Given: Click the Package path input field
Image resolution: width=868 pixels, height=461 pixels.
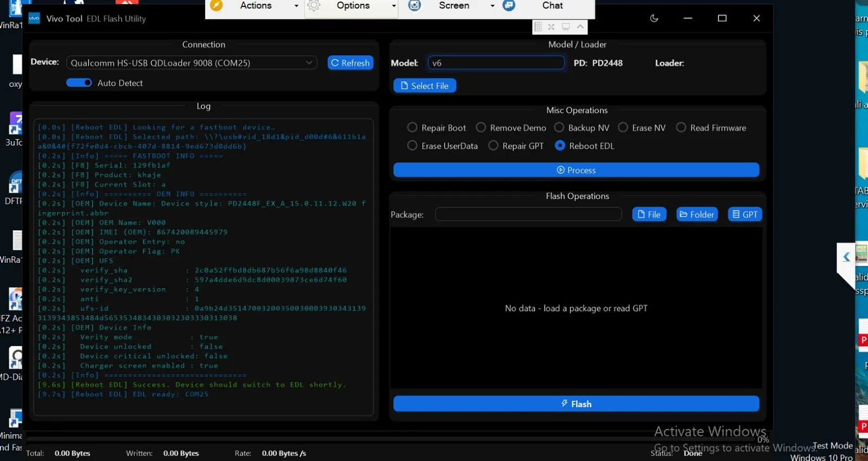Looking at the screenshot, I should [x=528, y=214].
